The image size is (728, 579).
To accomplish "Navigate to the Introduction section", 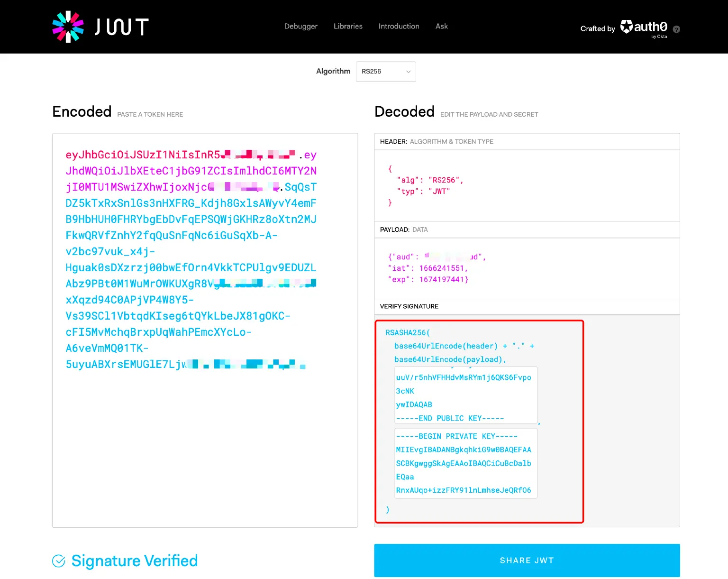I will pyautogui.click(x=399, y=26).
